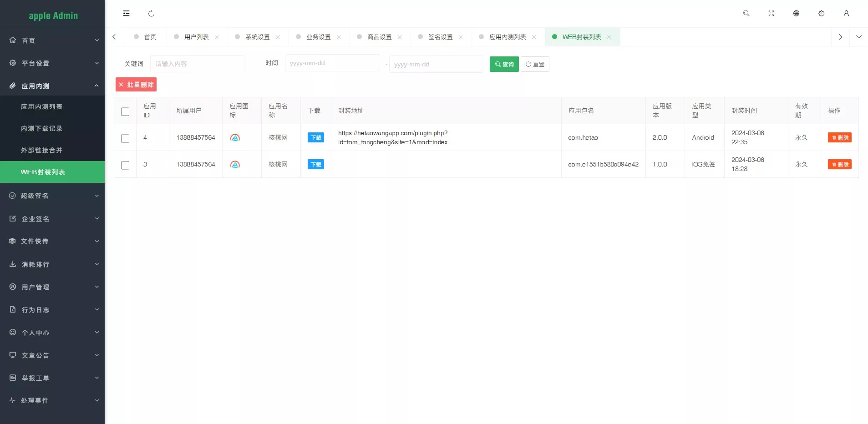Check the row checkbox for app ID 3
The image size is (868, 424).
(x=125, y=165)
